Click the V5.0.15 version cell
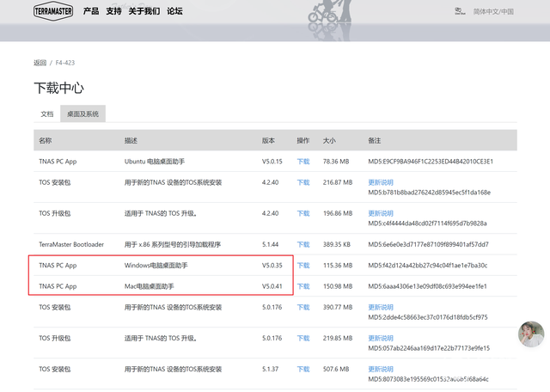The height and width of the screenshot is (392, 550). click(x=272, y=162)
